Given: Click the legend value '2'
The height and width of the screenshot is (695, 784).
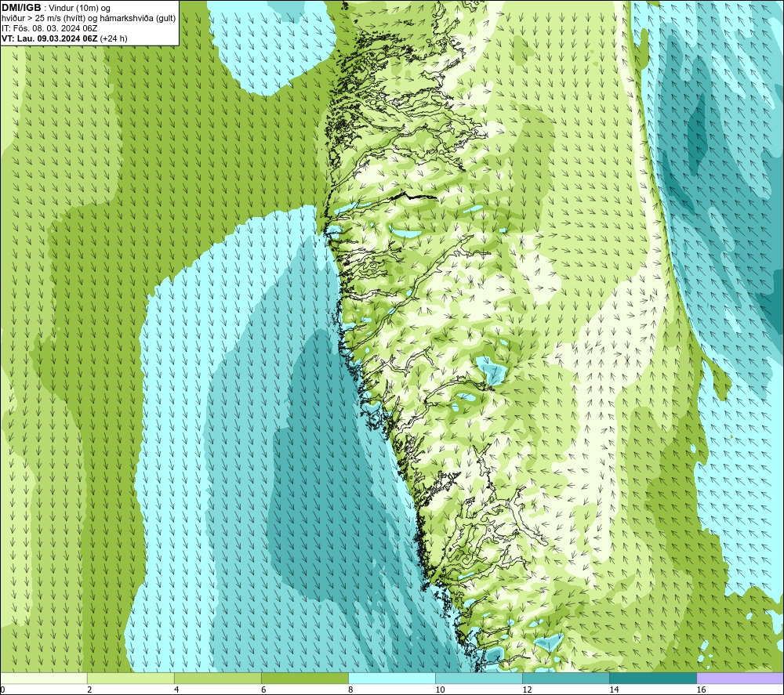Looking at the screenshot, I should pyautogui.click(x=89, y=690).
